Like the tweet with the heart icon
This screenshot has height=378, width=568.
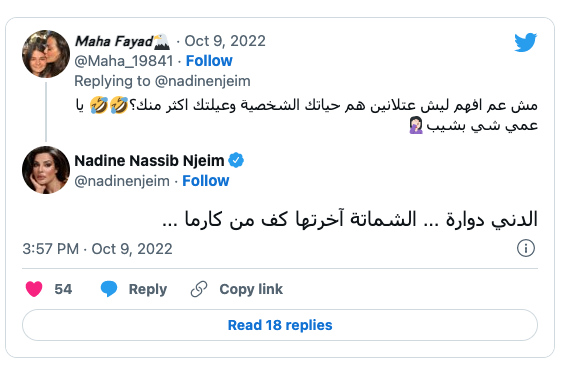pos(34,289)
